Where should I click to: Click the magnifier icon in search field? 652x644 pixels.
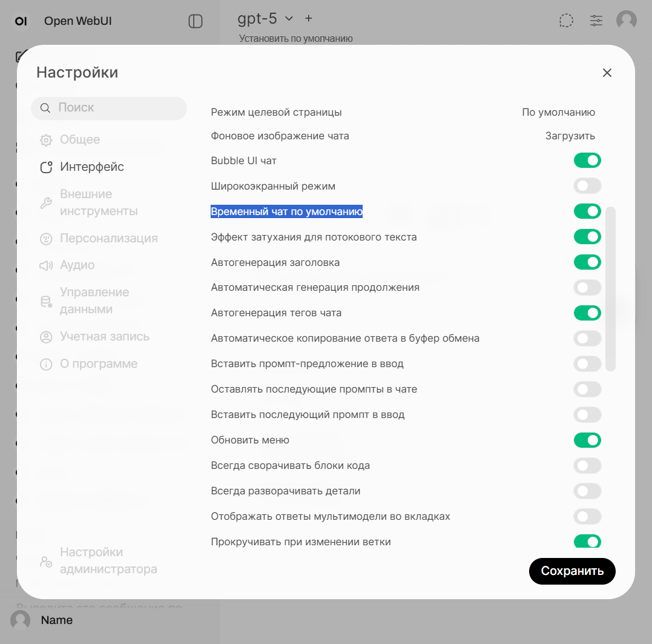(x=45, y=108)
